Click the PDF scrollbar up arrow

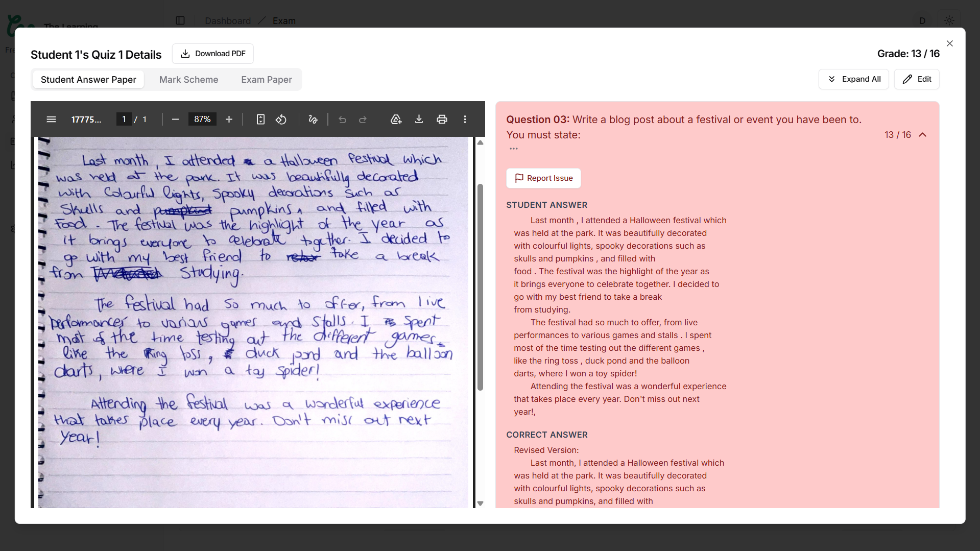[480, 143]
